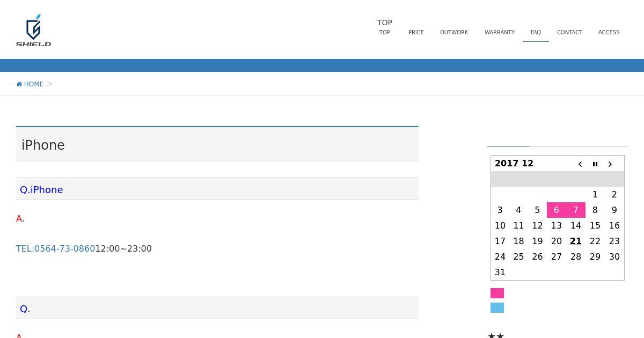This screenshot has width=644, height=338.
Task: Open the PRICE menu item
Action: pyautogui.click(x=416, y=32)
